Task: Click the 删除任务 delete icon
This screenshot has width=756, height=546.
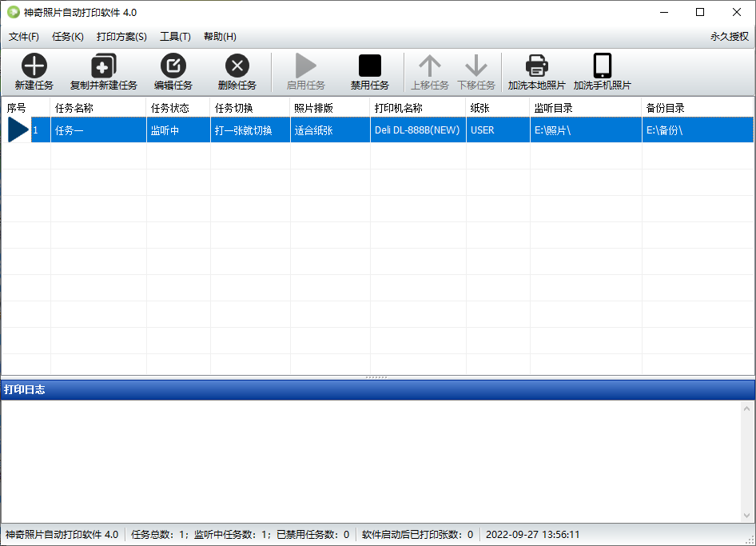Action: point(237,66)
